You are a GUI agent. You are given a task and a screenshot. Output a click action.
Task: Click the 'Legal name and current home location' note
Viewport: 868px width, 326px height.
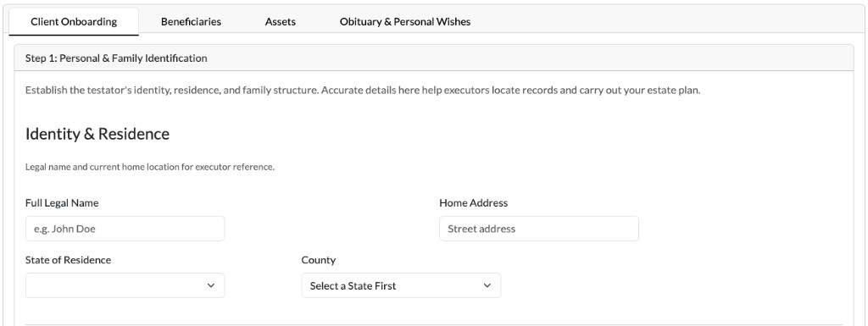(150, 167)
